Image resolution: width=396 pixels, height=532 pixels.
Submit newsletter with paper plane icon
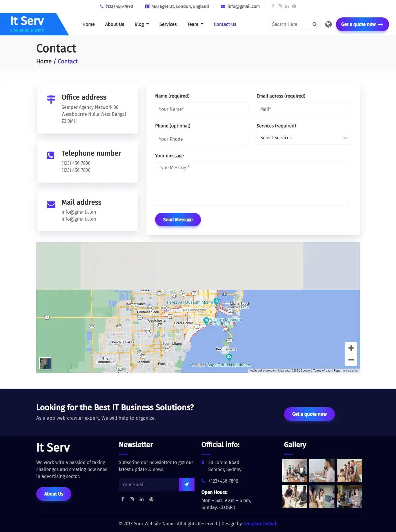click(187, 484)
